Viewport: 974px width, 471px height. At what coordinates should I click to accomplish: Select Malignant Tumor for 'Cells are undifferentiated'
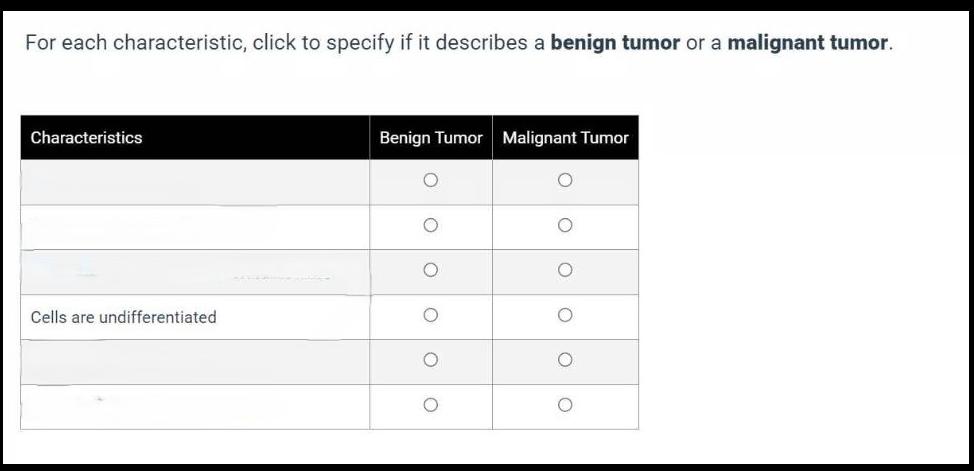tap(565, 315)
